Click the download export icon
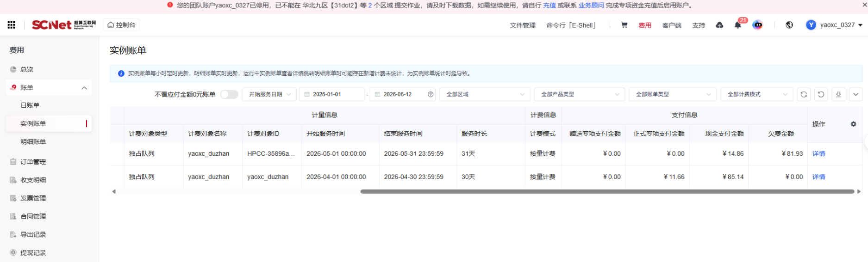The image size is (868, 262). click(838, 94)
